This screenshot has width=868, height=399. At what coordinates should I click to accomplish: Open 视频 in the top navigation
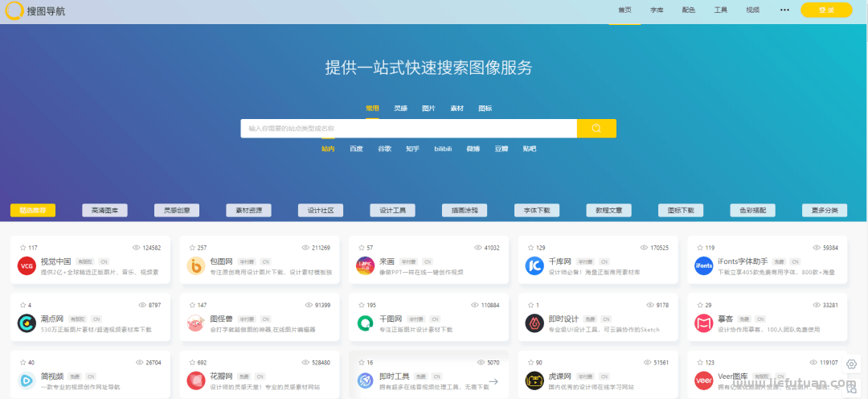tap(753, 10)
